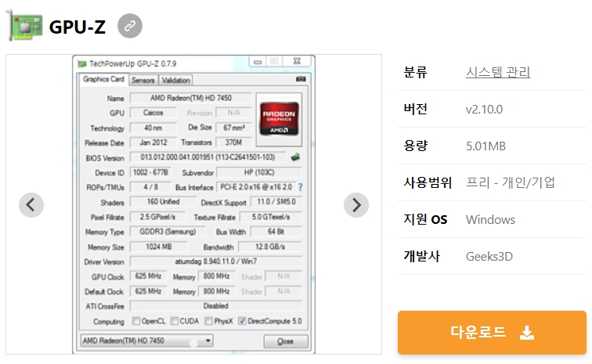Click the Transistors value 370M
Screen dimensions: 592x364
click(x=233, y=142)
